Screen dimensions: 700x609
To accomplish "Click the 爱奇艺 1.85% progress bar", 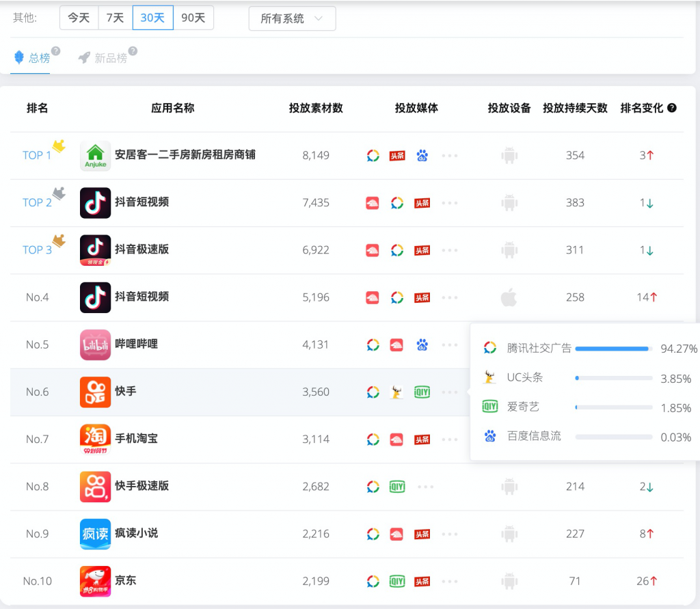I will (614, 407).
